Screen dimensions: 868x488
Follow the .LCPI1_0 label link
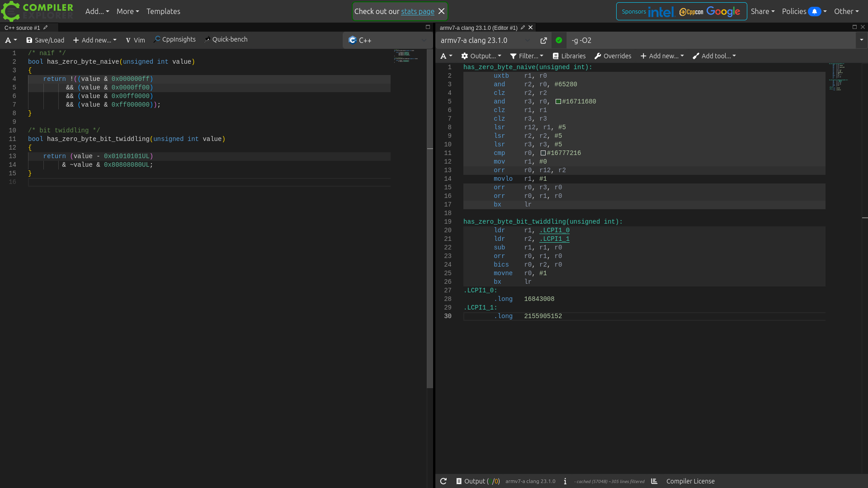pyautogui.click(x=554, y=230)
